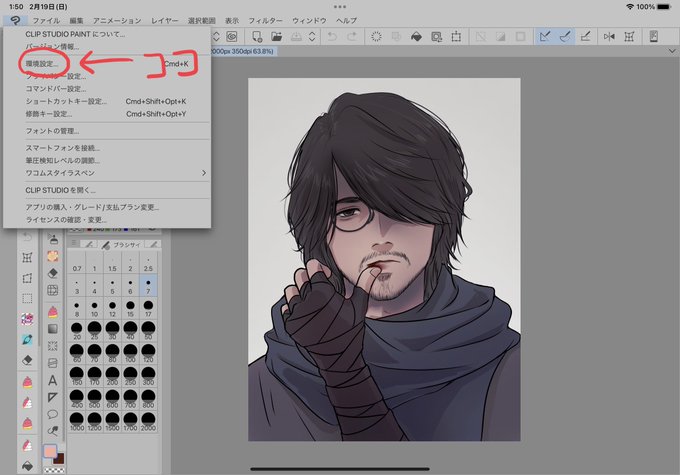Open the フィルター menu
Image resolution: width=680 pixels, height=475 pixels.
pos(265,20)
